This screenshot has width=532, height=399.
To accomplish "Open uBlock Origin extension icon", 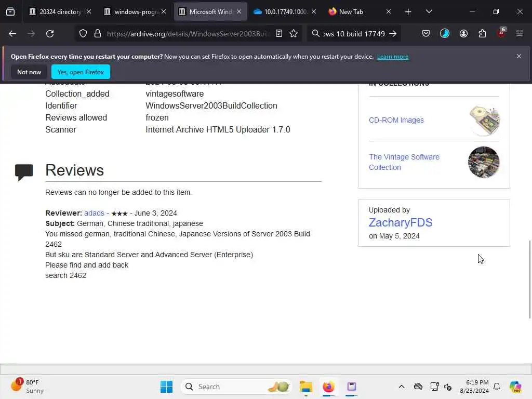I will coord(501,33).
